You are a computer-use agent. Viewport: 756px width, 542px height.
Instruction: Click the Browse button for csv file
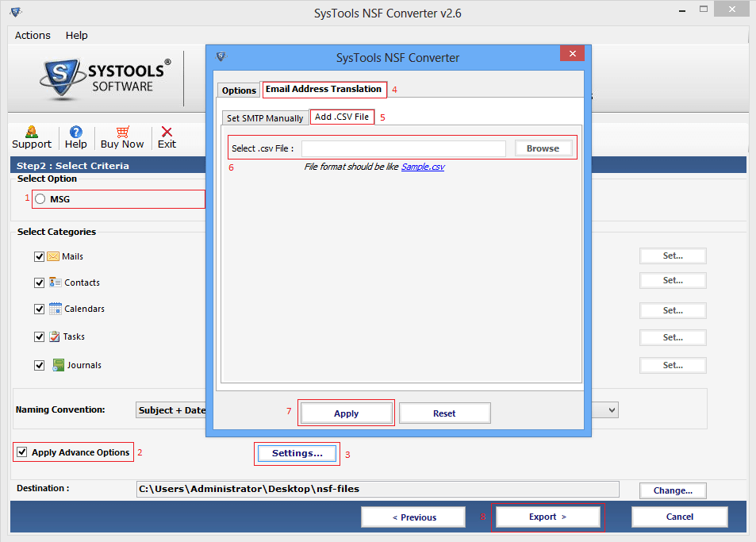[543, 148]
